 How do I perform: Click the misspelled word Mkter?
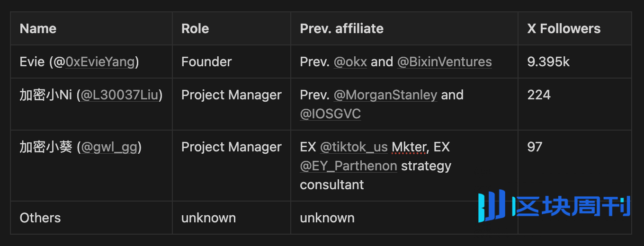coord(409,147)
